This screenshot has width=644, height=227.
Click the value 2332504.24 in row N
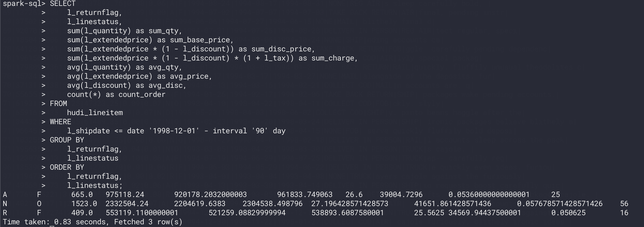(127, 204)
